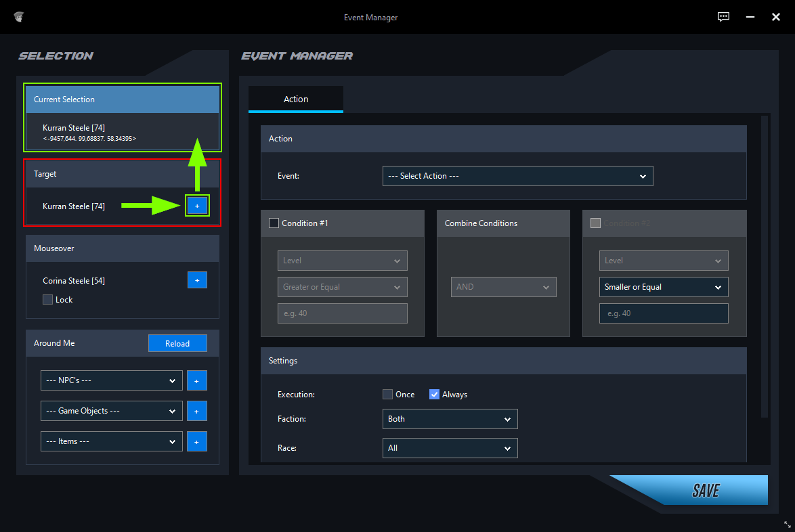Open the chat feedback icon in title bar
The image size is (795, 532).
pyautogui.click(x=724, y=17)
